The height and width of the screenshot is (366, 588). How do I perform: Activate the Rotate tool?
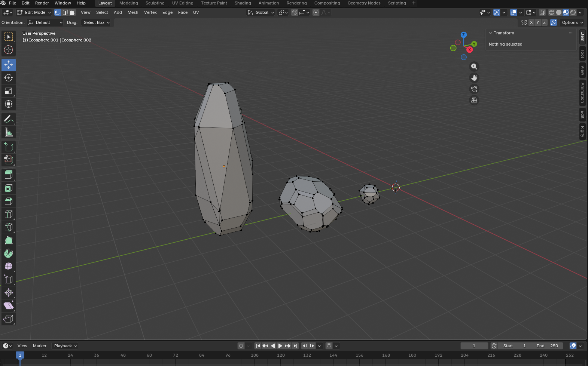pyautogui.click(x=9, y=78)
